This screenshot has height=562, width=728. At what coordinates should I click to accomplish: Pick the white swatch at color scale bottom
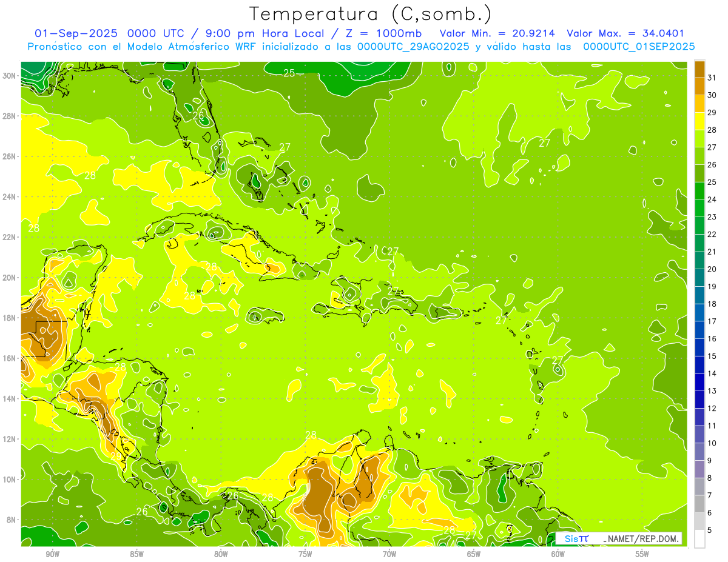699,539
